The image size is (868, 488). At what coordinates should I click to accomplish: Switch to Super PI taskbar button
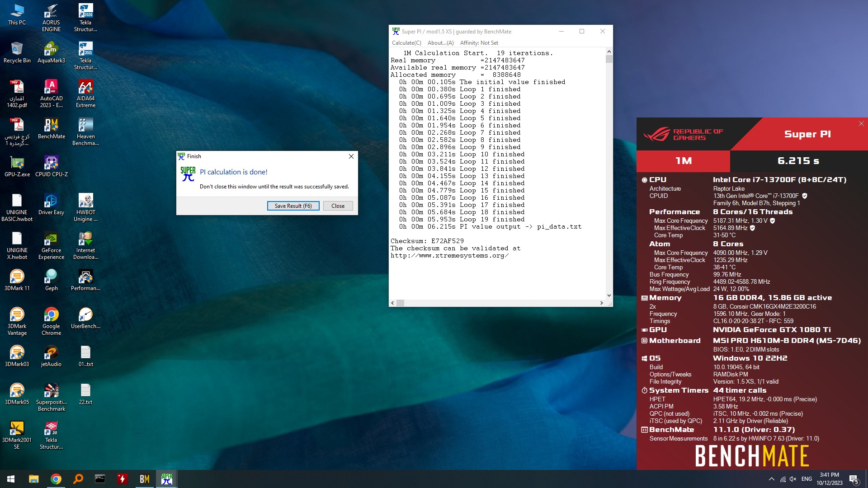coord(166,479)
